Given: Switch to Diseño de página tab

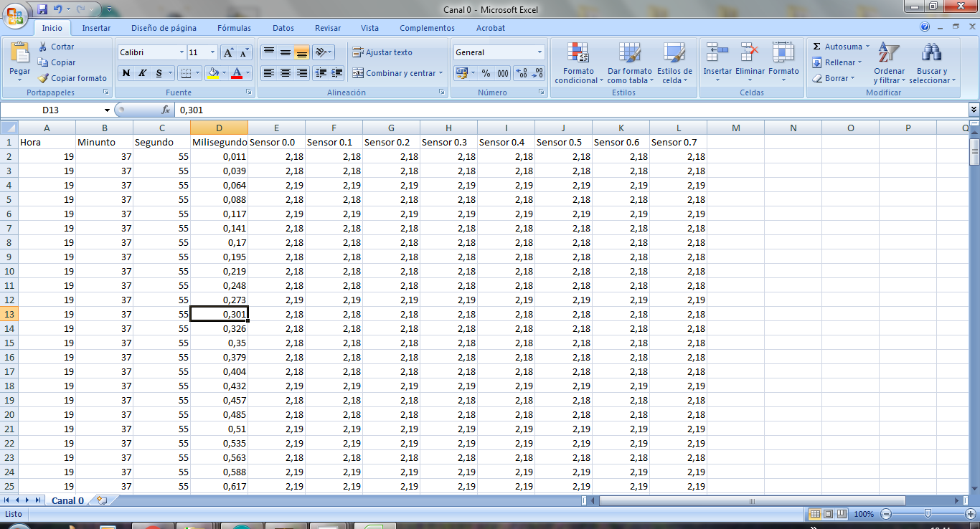Looking at the screenshot, I should pyautogui.click(x=164, y=28).
